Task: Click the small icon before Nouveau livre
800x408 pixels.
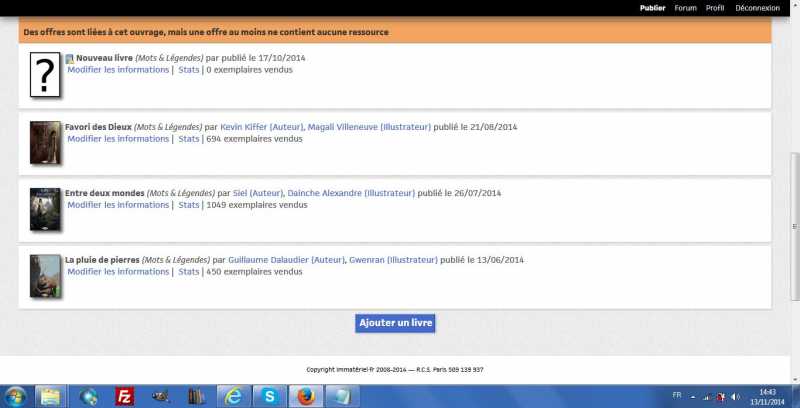Action: click(x=70, y=59)
